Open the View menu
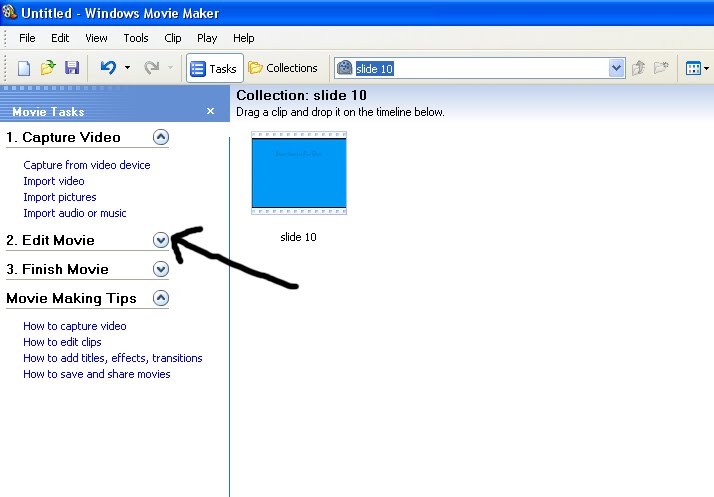 point(96,38)
